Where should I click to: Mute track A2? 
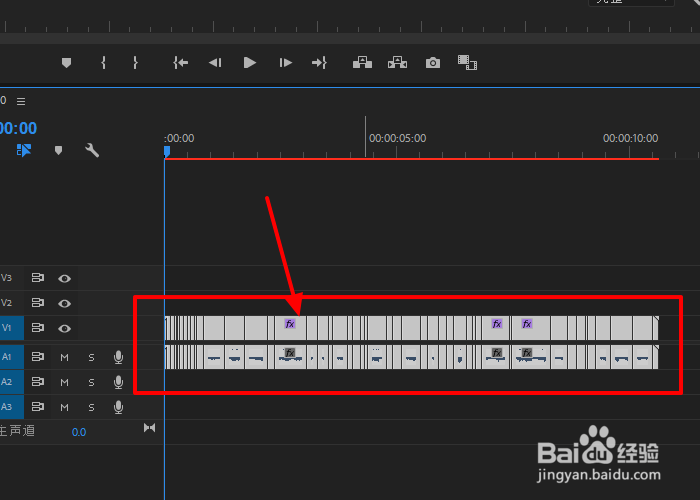coord(64,382)
